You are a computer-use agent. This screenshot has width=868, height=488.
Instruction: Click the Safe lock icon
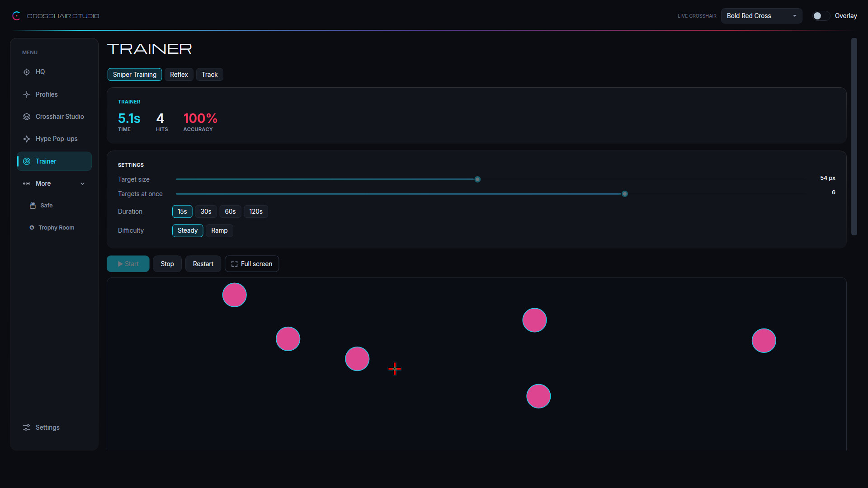(x=33, y=205)
